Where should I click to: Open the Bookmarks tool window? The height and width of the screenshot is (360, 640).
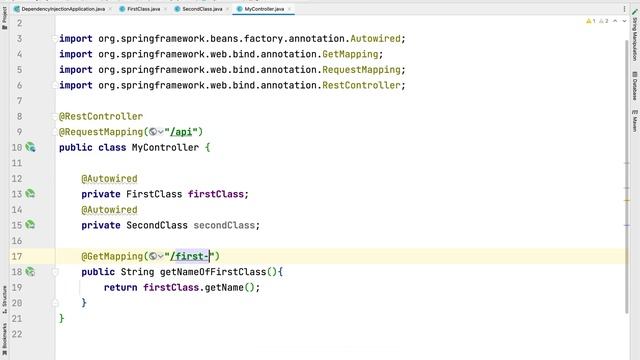pos(4,340)
